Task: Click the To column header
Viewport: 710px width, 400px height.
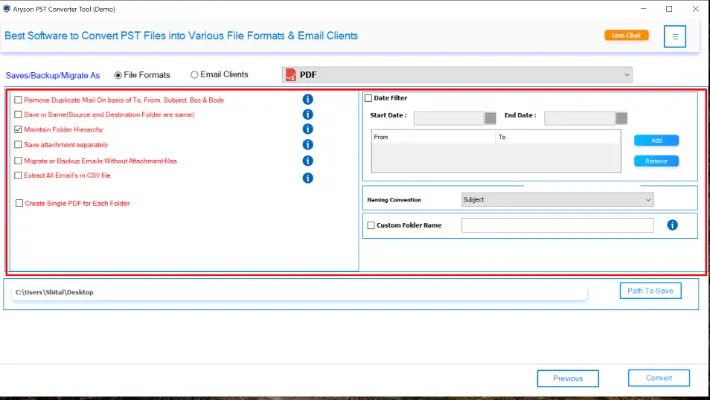Action: (x=558, y=137)
